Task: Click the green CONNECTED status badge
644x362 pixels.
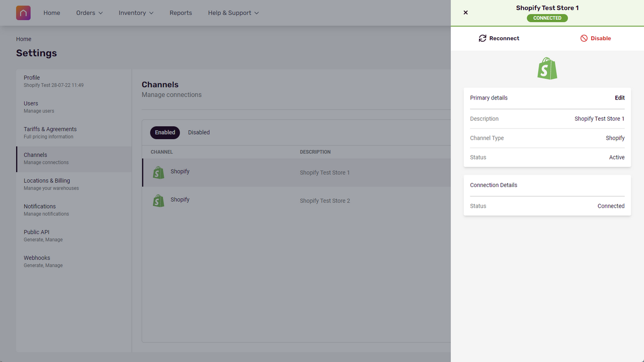Action: coord(547,18)
